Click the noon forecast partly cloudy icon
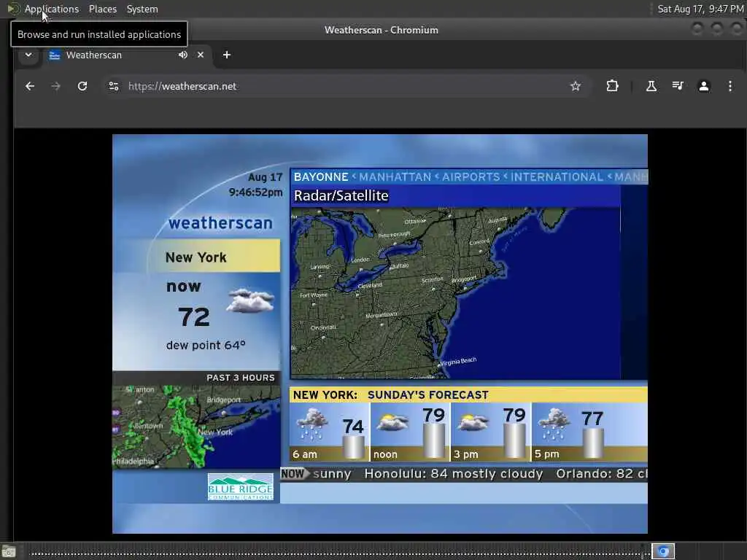747x560 pixels. click(x=392, y=422)
